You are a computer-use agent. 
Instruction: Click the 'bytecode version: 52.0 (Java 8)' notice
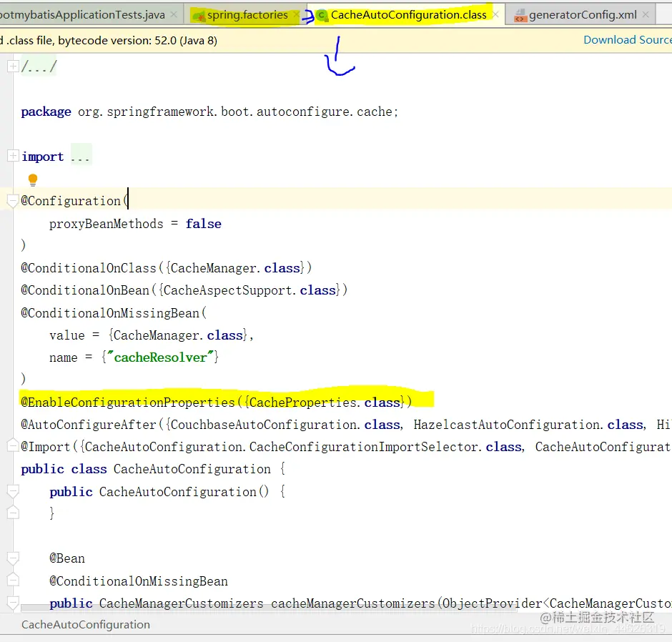[x=137, y=40]
